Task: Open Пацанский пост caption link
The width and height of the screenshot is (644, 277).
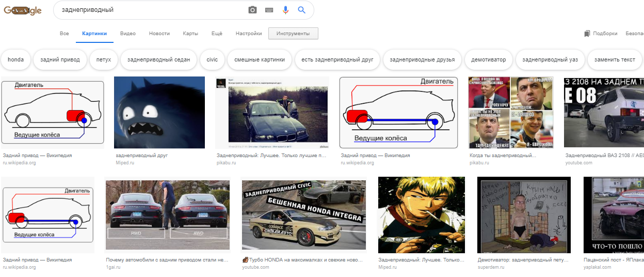Action: [x=614, y=260]
